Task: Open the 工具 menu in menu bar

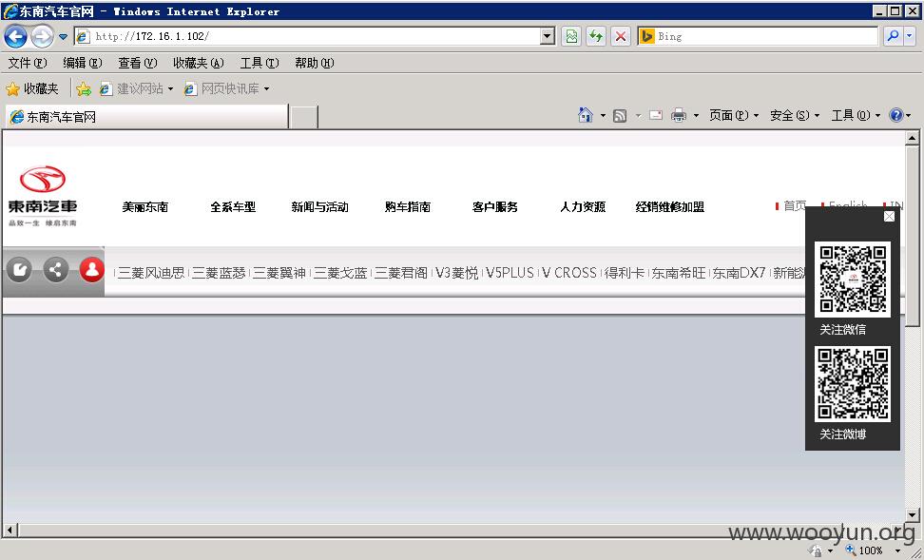Action: [x=260, y=63]
